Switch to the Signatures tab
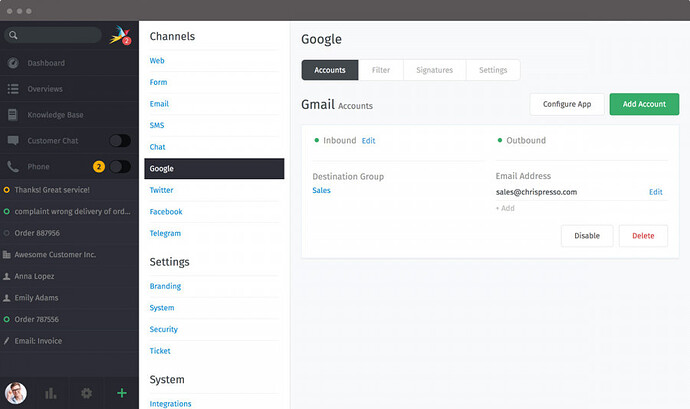The height and width of the screenshot is (409, 690). click(434, 70)
